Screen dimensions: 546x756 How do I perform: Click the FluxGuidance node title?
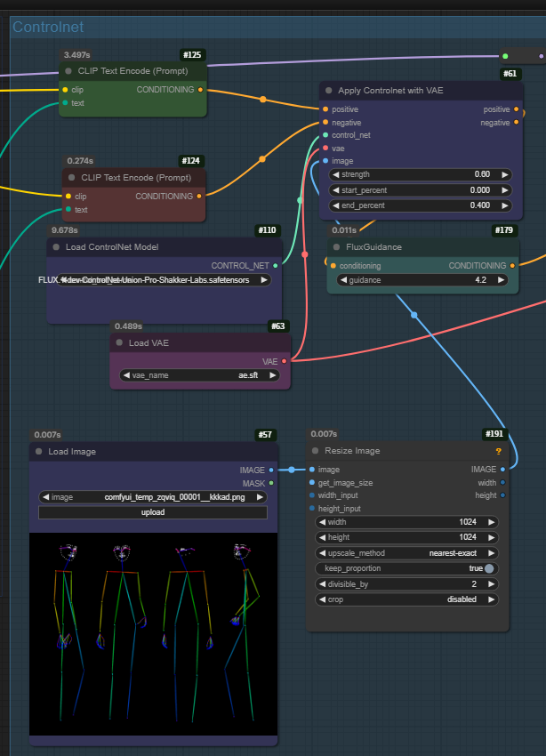coord(373,247)
